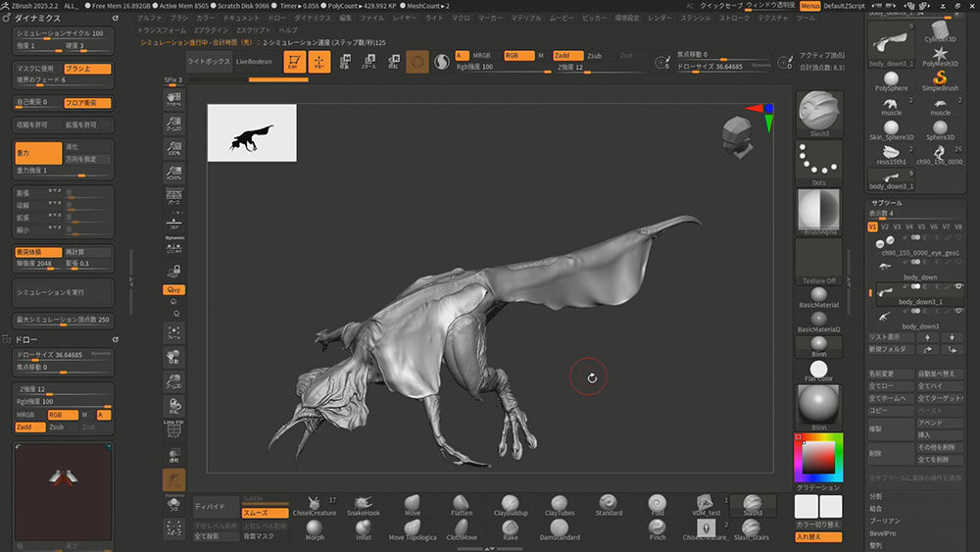The width and height of the screenshot is (980, 552).
Task: Click the silhouette thumbnail view in canvas
Action: tap(252, 132)
